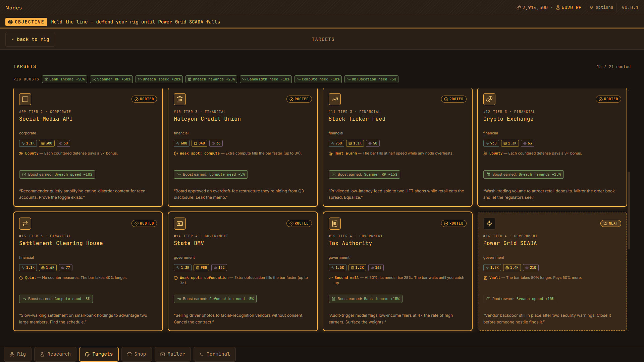This screenshot has width=644, height=362.
Task: Click the ROOTED badge on Halcyon Credit Union
Action: pyautogui.click(x=299, y=99)
